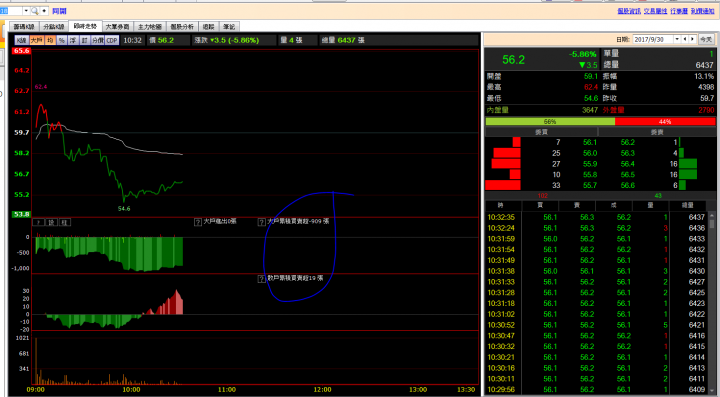This screenshot has width=720, height=397.
Task: Toggle the % percentage scale button
Action: tap(62, 40)
